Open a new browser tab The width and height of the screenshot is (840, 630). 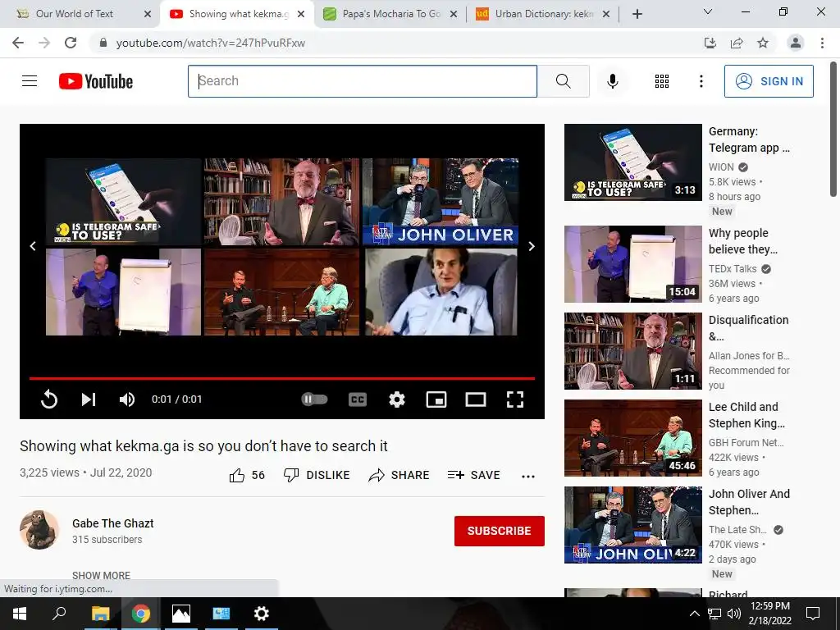pyautogui.click(x=637, y=15)
